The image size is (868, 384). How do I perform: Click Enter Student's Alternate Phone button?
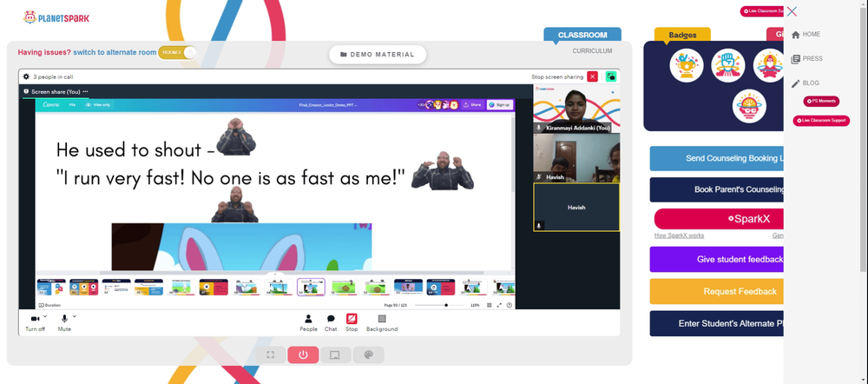point(717,323)
